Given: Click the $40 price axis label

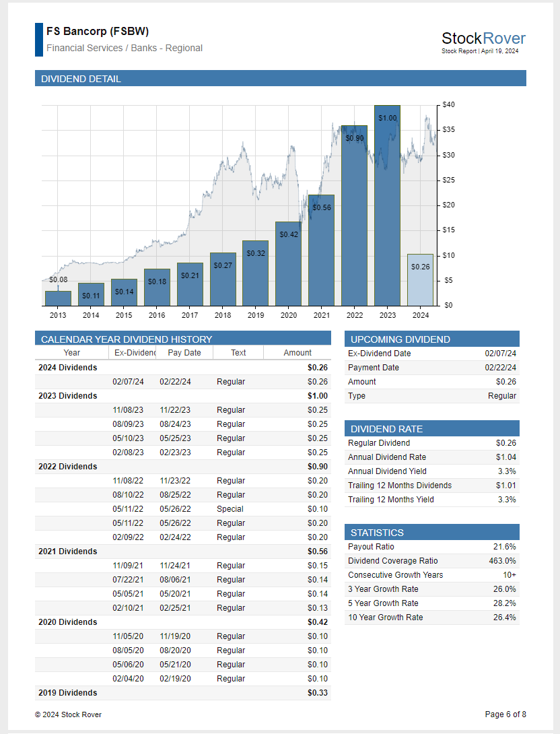Looking at the screenshot, I should click(x=448, y=105).
